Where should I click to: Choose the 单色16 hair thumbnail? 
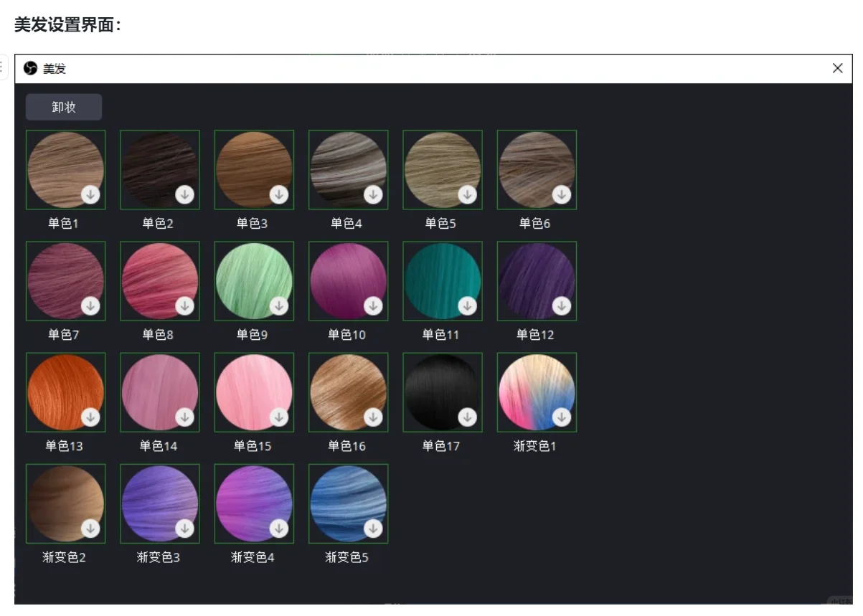(x=349, y=392)
